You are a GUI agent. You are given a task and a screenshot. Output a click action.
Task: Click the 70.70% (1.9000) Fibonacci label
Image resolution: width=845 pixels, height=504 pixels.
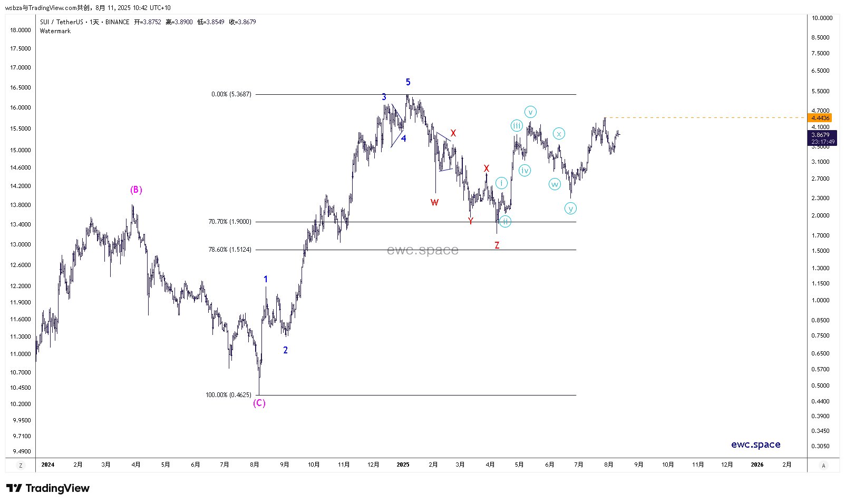point(230,222)
